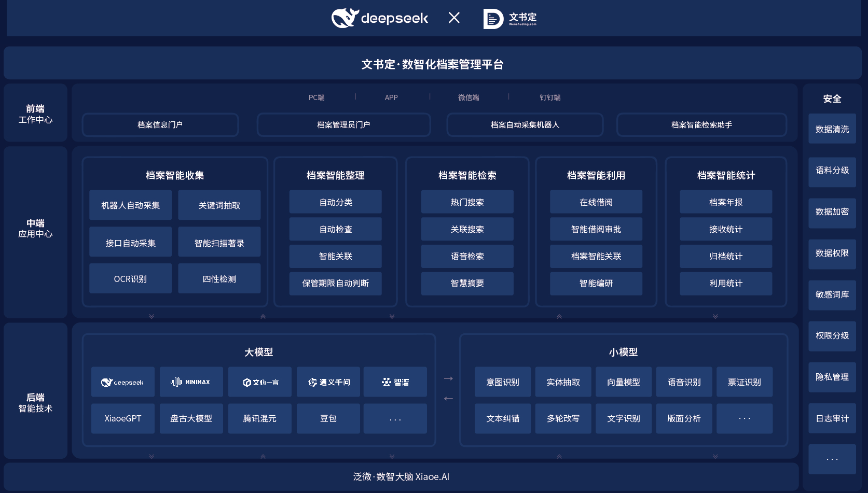Click 实体抽取
Viewport: 868px width, 493px height.
point(563,382)
